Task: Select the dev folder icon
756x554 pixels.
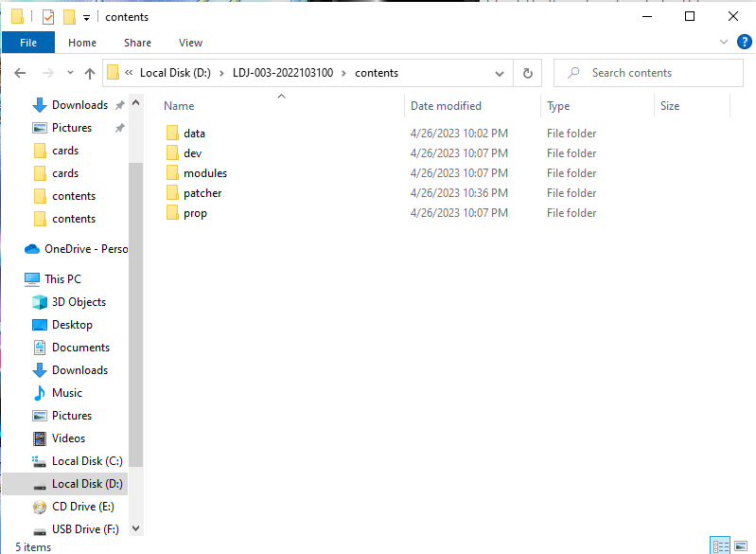Action: [x=172, y=153]
